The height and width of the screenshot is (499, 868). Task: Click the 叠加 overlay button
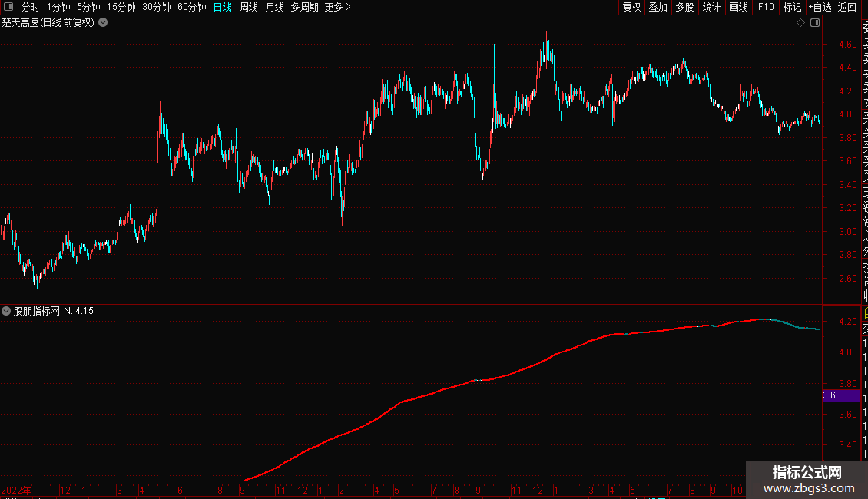658,7
